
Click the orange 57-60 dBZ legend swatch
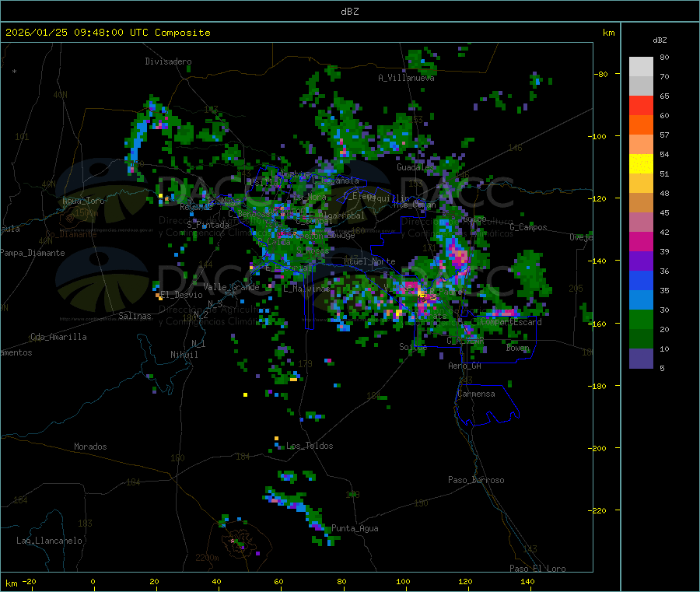(x=641, y=125)
